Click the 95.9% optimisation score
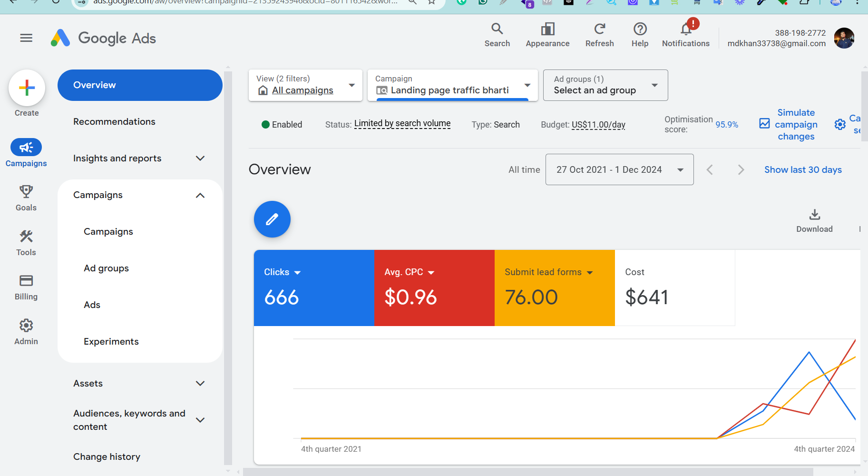The height and width of the screenshot is (476, 868). coord(727,125)
